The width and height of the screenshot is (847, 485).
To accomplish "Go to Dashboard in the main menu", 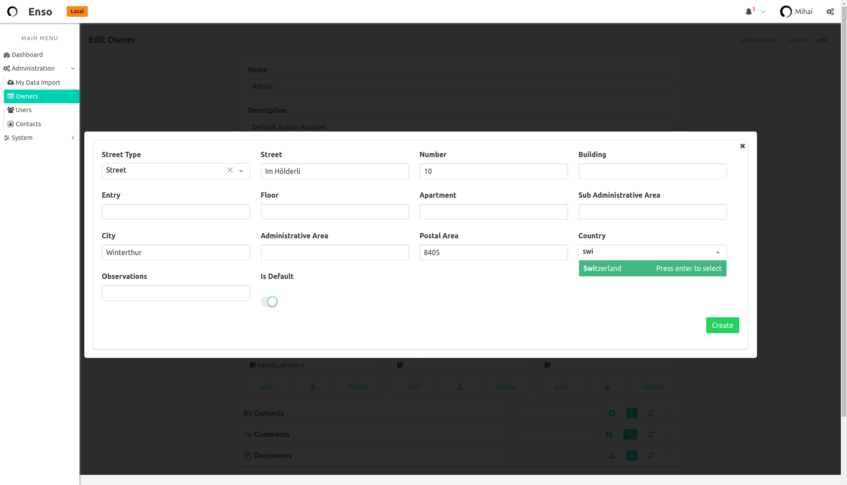I will coord(23,55).
